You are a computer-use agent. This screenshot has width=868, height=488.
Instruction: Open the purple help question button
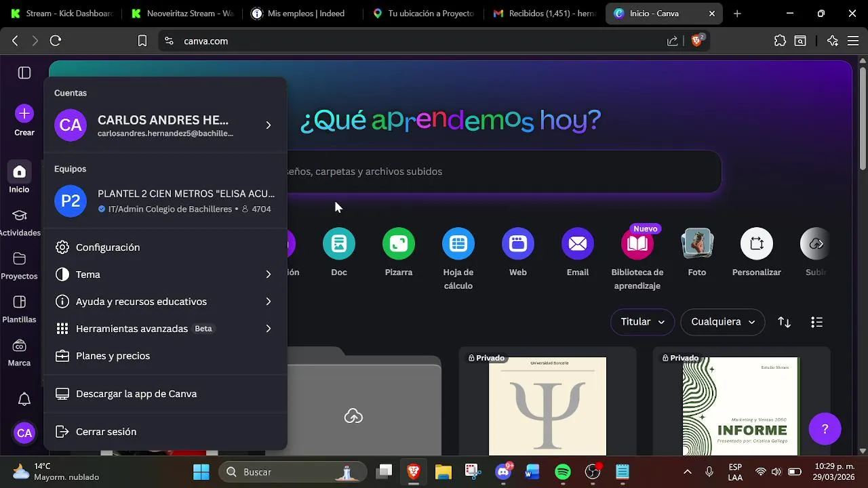click(825, 428)
